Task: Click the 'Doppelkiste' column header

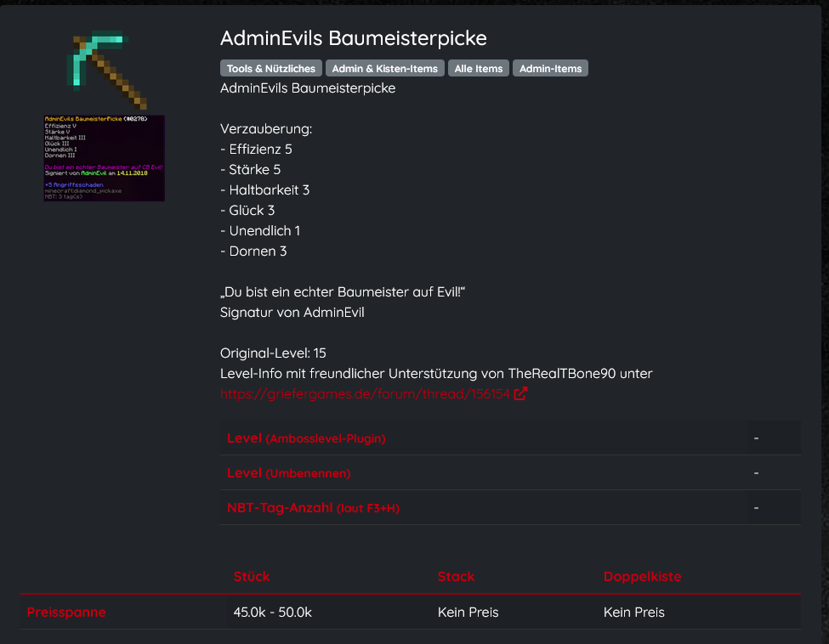Action: [643, 576]
